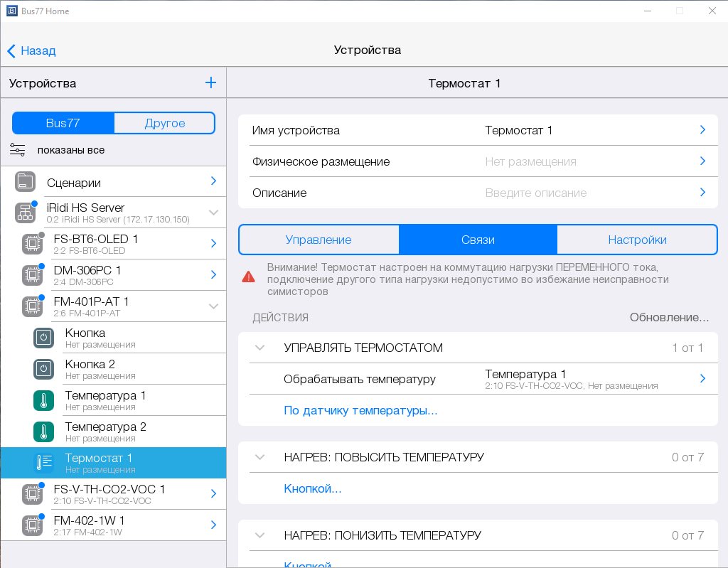Select the Кнопка 2 power icon
This screenshot has width=728, height=568.
[43, 369]
